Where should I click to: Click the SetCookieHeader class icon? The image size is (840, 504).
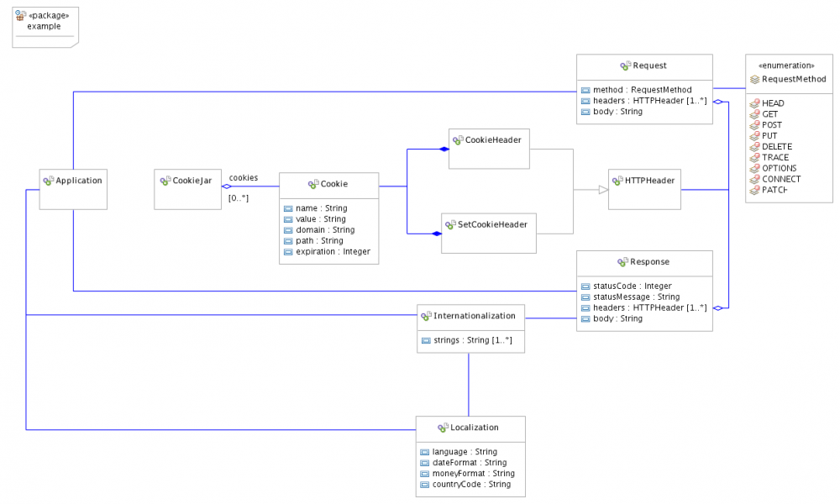450,225
